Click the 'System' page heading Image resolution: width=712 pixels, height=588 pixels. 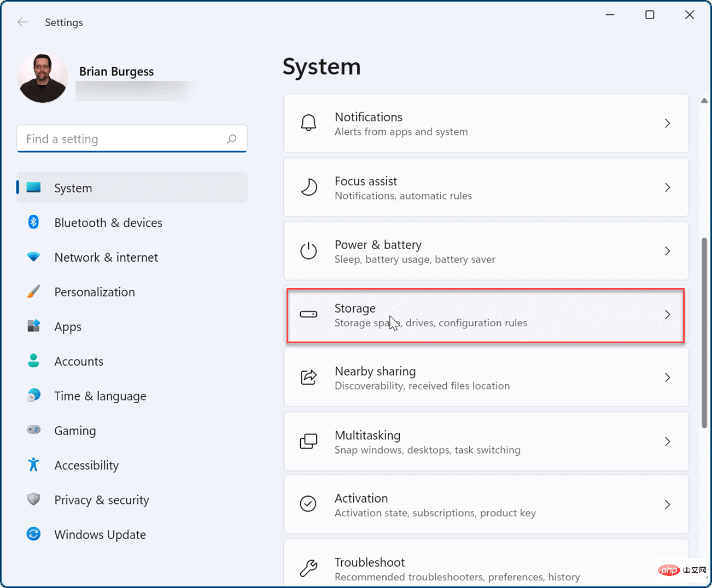click(322, 67)
